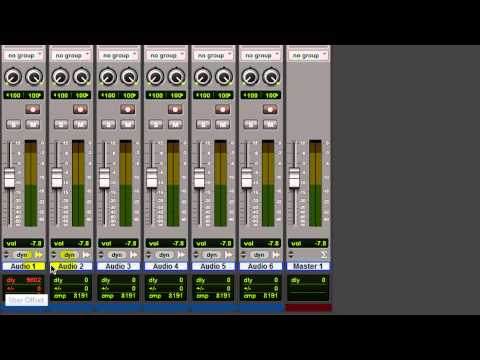480x360 pixels.
Task: Click the dyn button on Audio 3
Action: [117, 255]
